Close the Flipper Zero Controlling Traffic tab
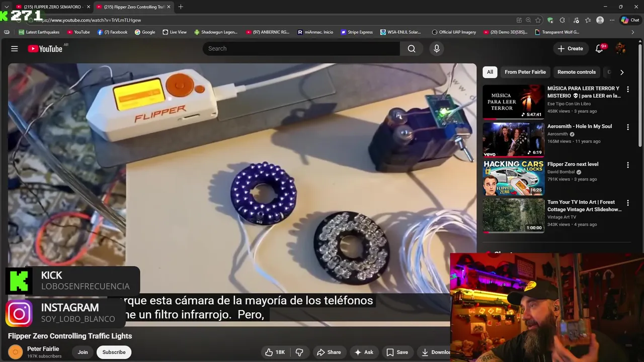 (169, 7)
